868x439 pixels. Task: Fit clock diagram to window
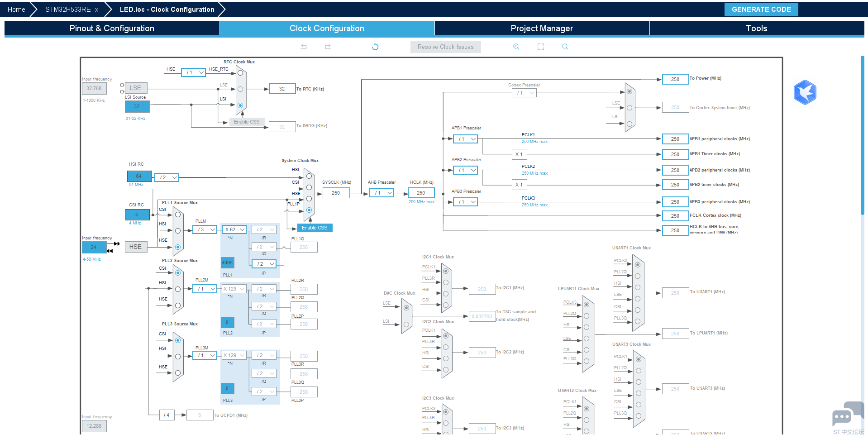pos(541,47)
